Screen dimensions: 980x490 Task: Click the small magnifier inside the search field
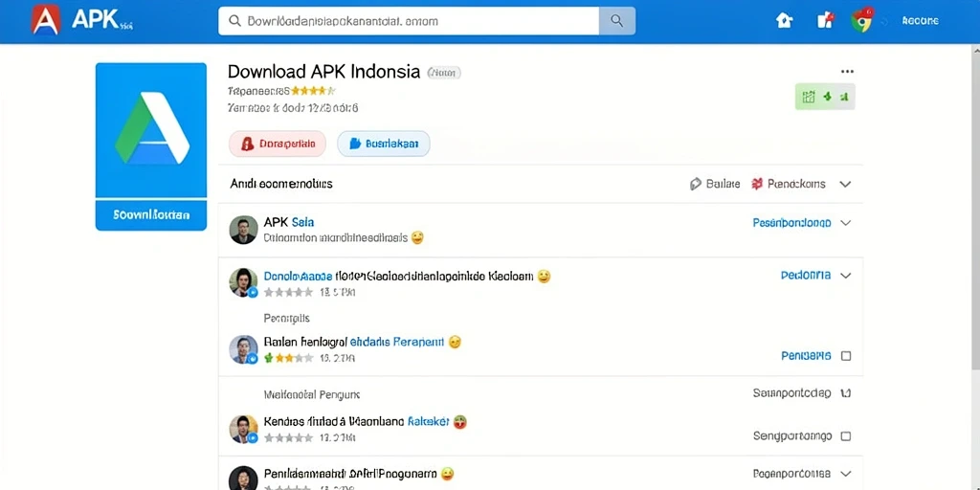(x=235, y=21)
